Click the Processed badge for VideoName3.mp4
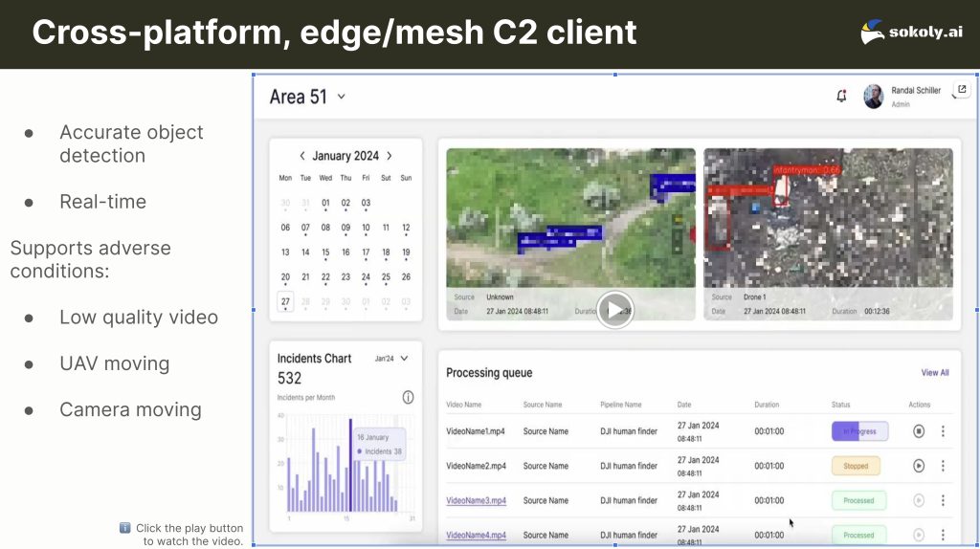Screen dimensions: 980x549 pos(858,500)
